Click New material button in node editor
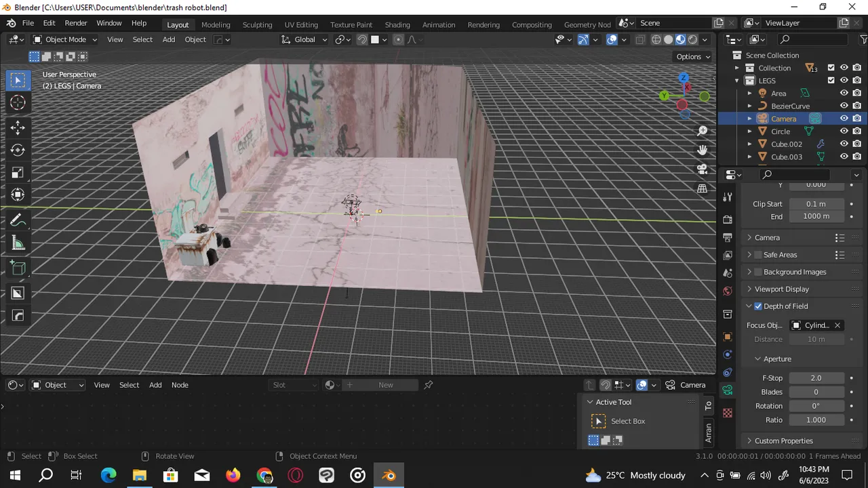 point(386,385)
